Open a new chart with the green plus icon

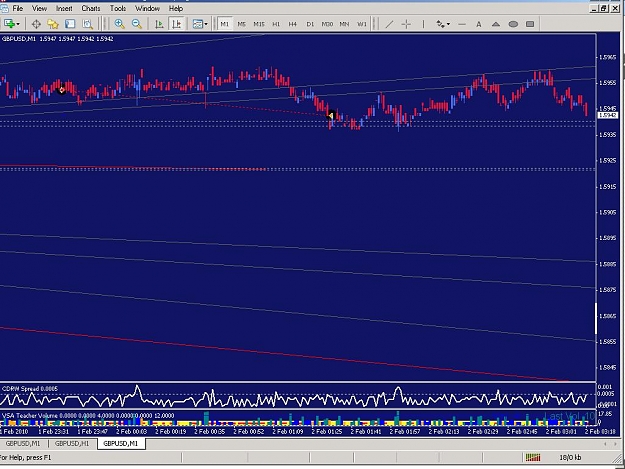point(9,24)
